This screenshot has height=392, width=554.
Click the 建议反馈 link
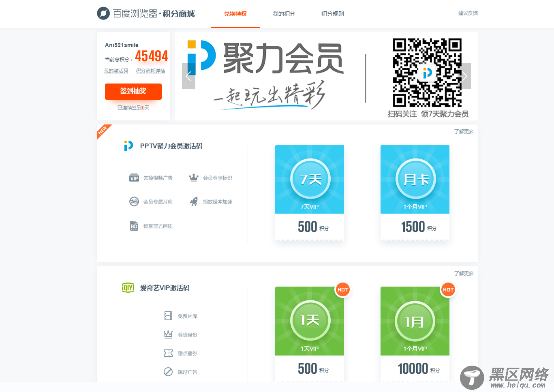[468, 13]
